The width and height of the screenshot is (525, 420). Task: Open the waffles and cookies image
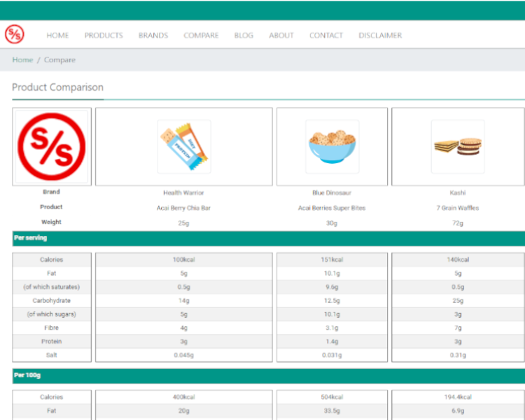[458, 146]
